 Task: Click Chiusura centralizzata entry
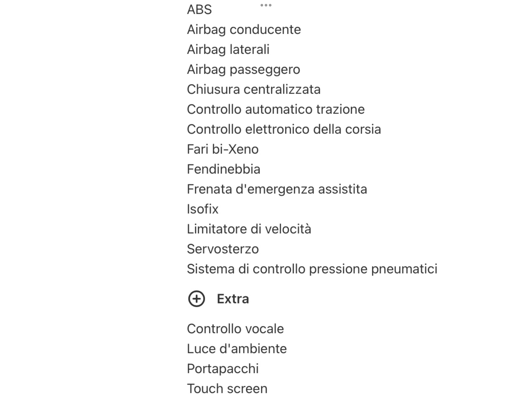(x=254, y=89)
